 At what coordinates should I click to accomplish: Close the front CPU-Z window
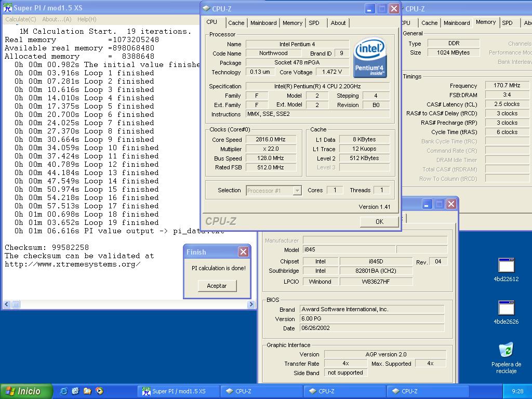(394, 8)
